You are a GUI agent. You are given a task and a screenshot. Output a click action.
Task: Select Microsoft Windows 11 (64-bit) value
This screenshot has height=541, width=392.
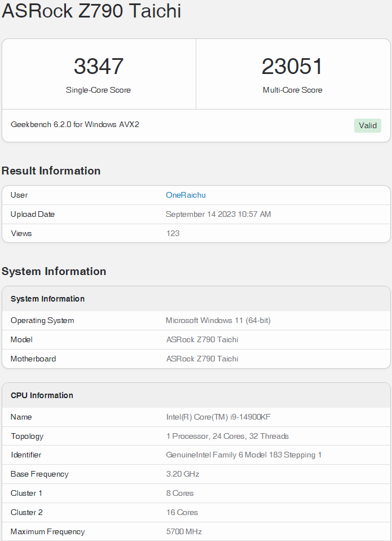click(x=218, y=321)
